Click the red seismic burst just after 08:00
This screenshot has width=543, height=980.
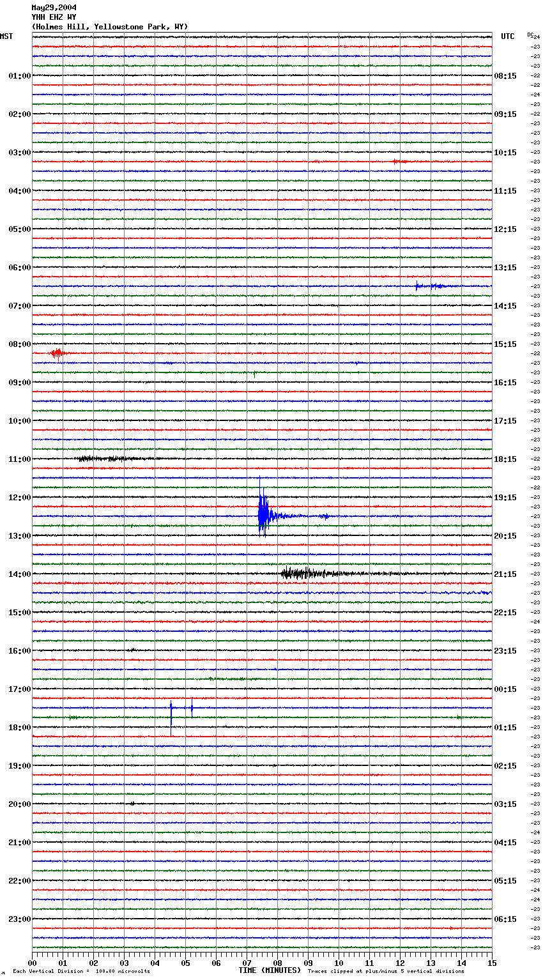[57, 353]
